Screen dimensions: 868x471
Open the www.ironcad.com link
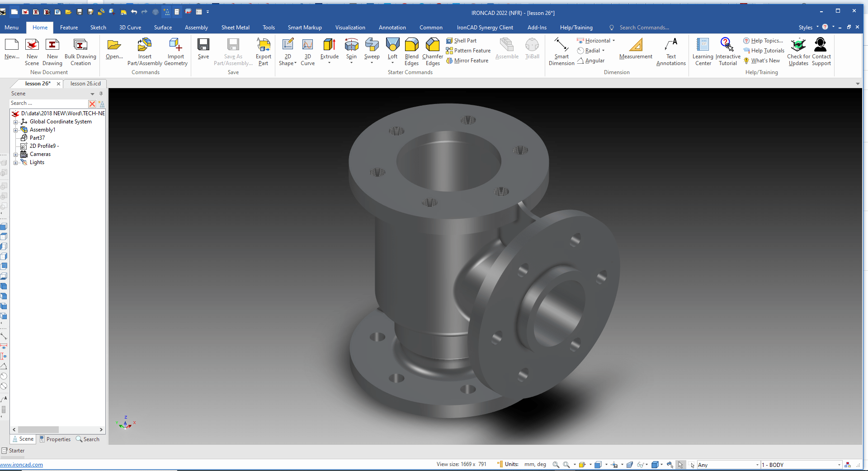21,464
